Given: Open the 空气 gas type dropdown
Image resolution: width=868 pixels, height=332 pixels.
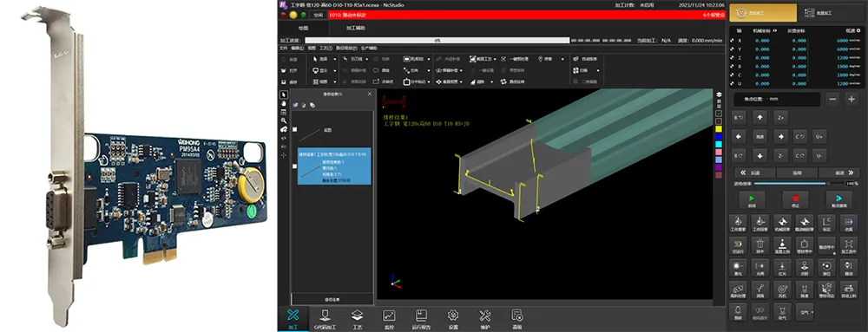Looking at the screenshot, I should pyautogui.click(x=806, y=312).
